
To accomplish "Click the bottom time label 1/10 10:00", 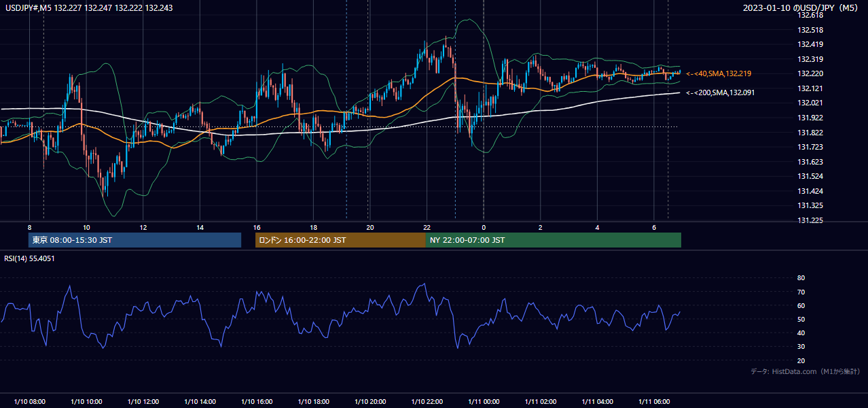I will click(86, 402).
